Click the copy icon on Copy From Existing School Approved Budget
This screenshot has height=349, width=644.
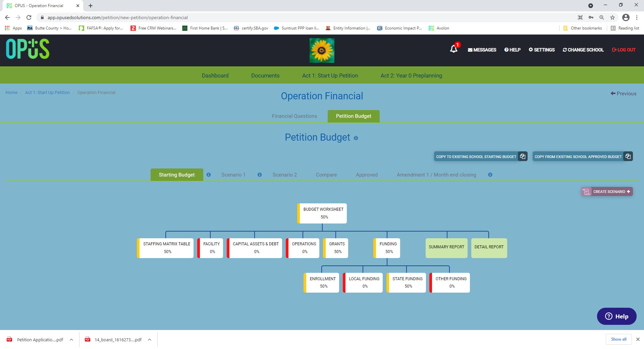pos(628,156)
